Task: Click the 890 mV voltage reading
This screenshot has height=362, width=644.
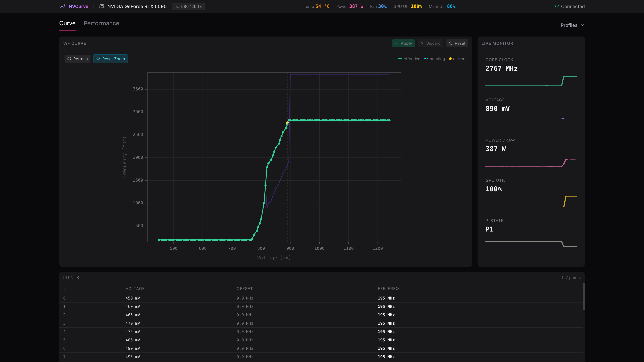Action: tap(497, 109)
